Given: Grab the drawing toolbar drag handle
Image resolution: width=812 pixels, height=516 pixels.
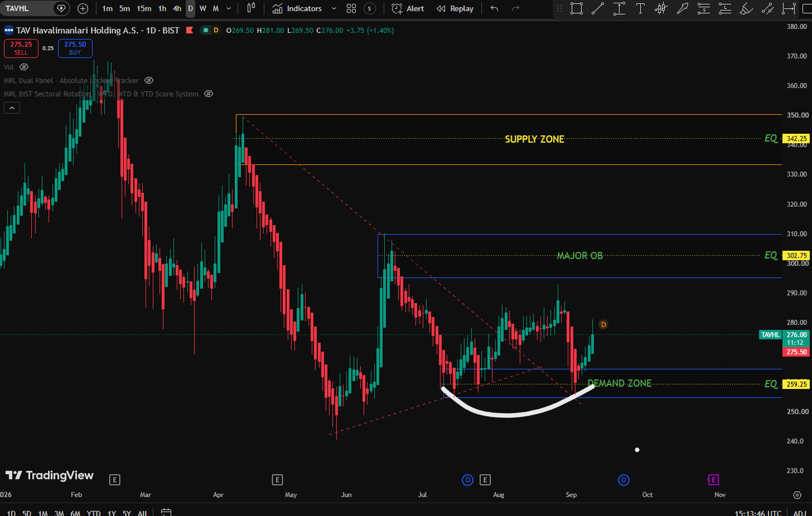Looking at the screenshot, I should 558,9.
